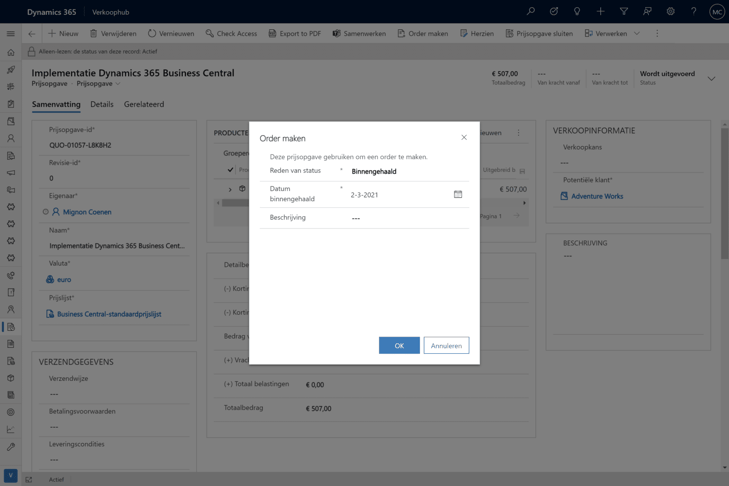Open the products grid more options menu
Image resolution: width=729 pixels, height=486 pixels.
[x=518, y=133]
